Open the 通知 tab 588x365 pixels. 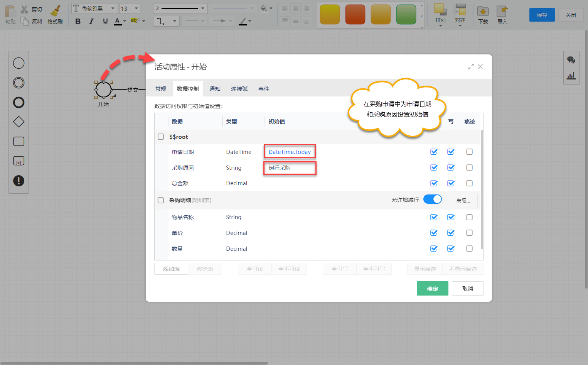click(x=215, y=89)
